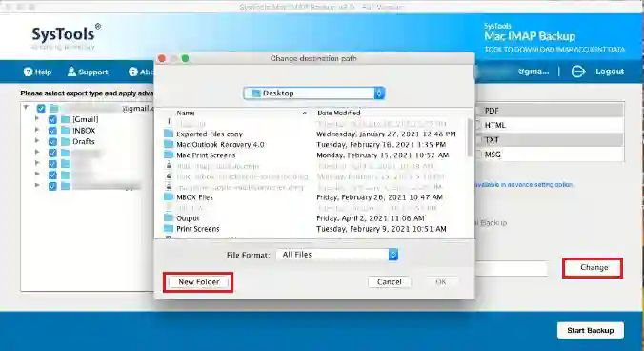Sort by the Name column header
The image size is (644, 351).
pos(186,113)
